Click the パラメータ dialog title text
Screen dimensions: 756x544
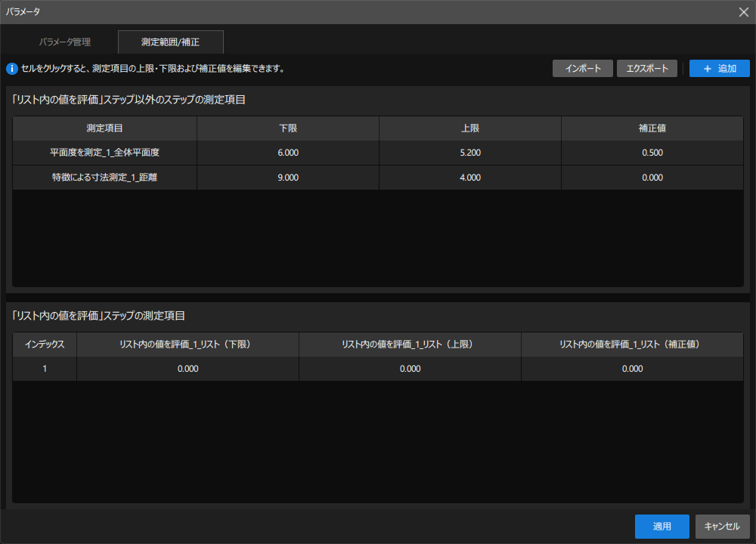click(x=23, y=12)
